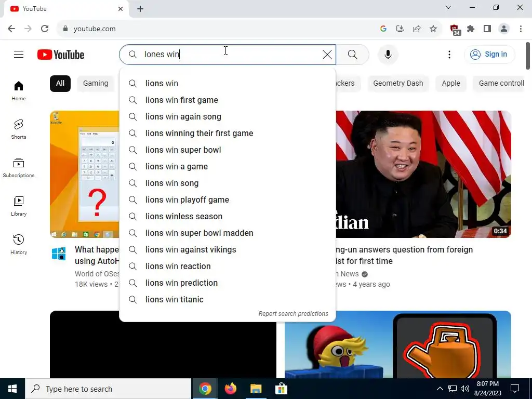Open Firefox from the taskbar
Screen dimensions: 532x399
[x=230, y=389]
